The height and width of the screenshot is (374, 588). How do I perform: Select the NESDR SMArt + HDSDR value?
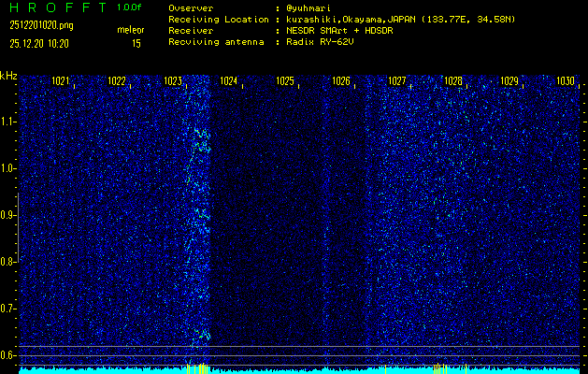(339, 31)
